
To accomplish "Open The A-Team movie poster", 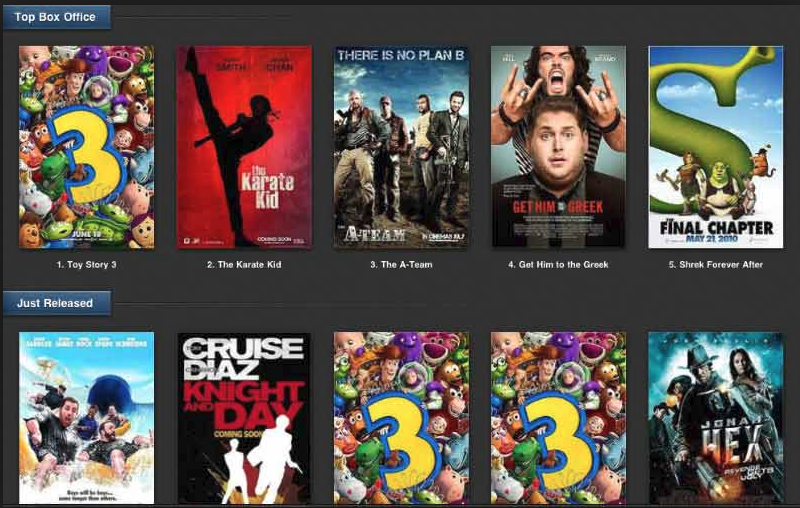I will 402,147.
